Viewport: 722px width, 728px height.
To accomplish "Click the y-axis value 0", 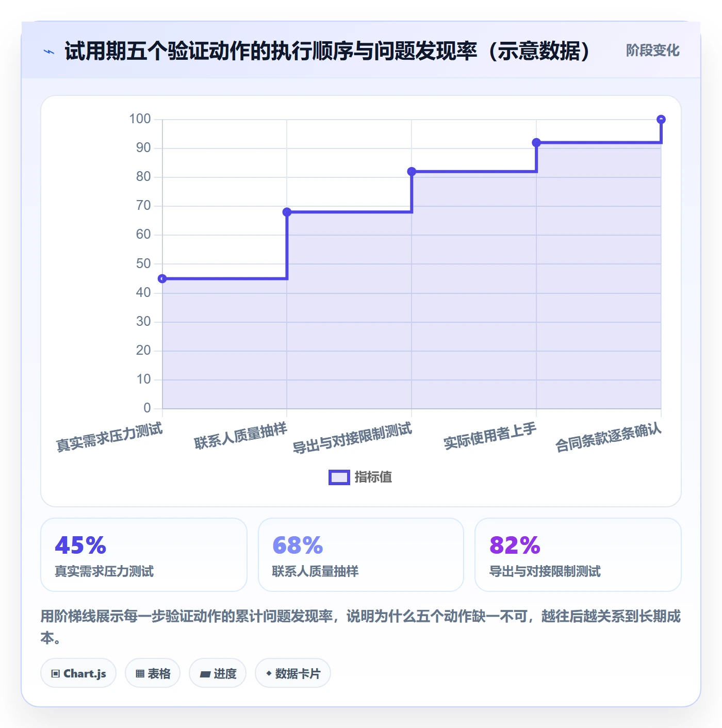I will (147, 408).
